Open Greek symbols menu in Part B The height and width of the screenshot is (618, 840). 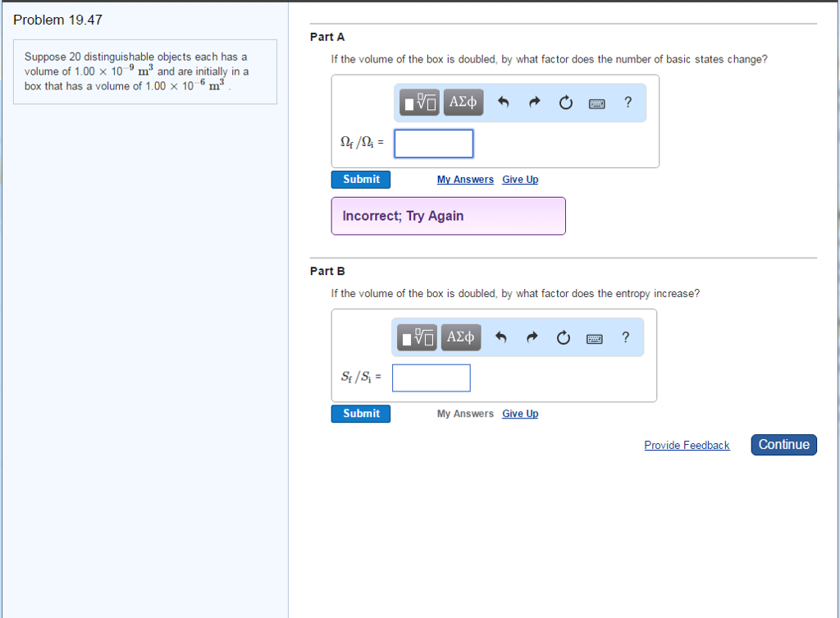click(x=460, y=337)
